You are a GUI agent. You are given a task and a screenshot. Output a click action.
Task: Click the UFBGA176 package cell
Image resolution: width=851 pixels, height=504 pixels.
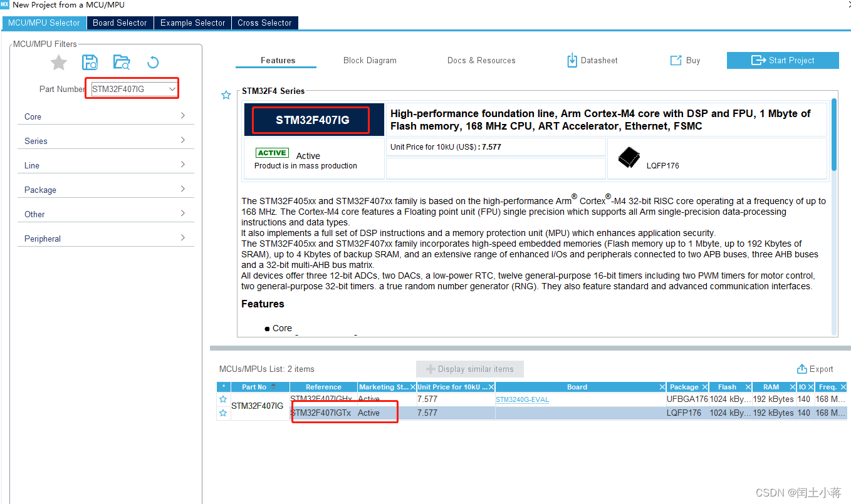click(x=687, y=399)
